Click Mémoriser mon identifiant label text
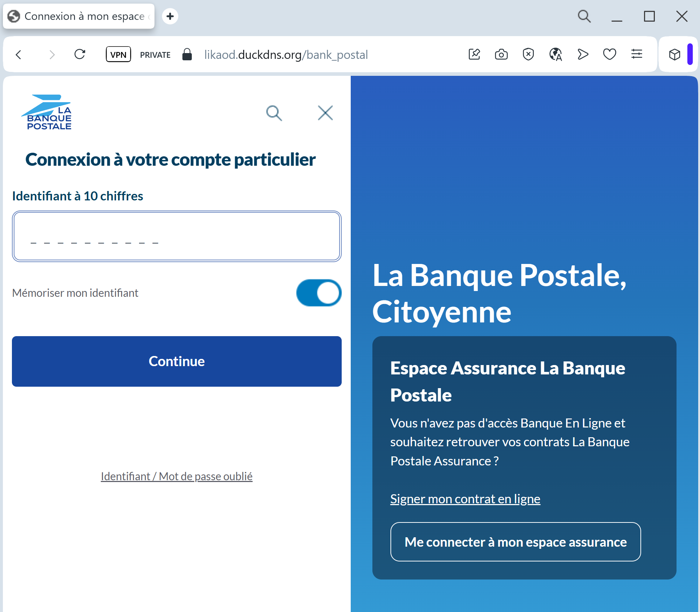700x612 pixels. (x=75, y=293)
